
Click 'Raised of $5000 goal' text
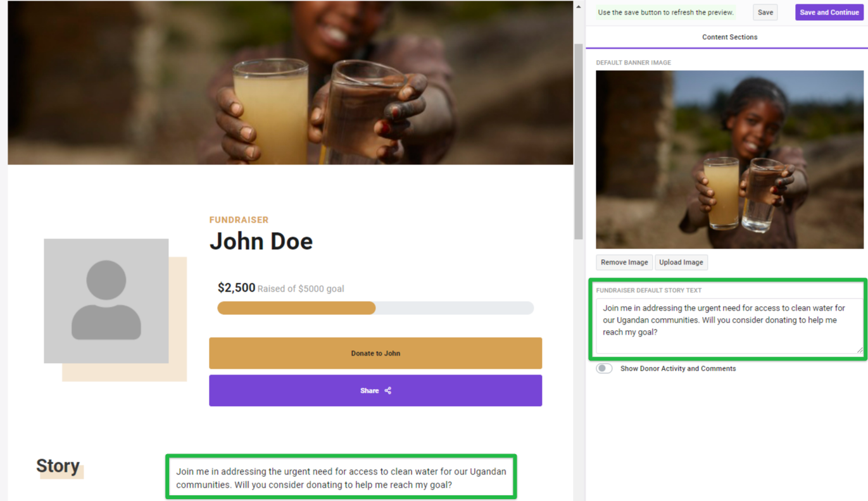pos(301,289)
